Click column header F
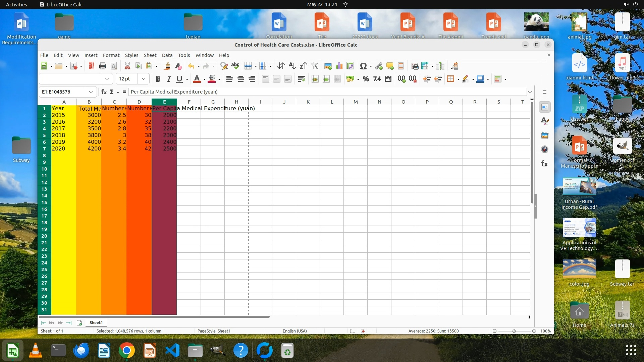 (189, 102)
